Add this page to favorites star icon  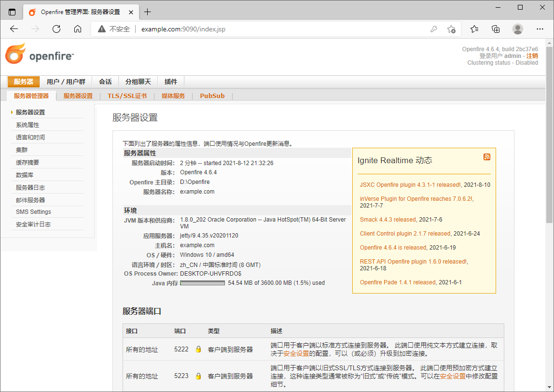pos(451,29)
